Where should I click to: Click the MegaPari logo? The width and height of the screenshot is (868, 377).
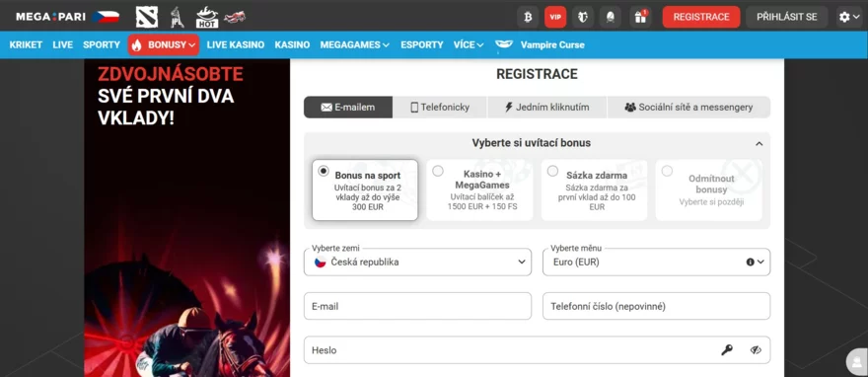click(50, 17)
